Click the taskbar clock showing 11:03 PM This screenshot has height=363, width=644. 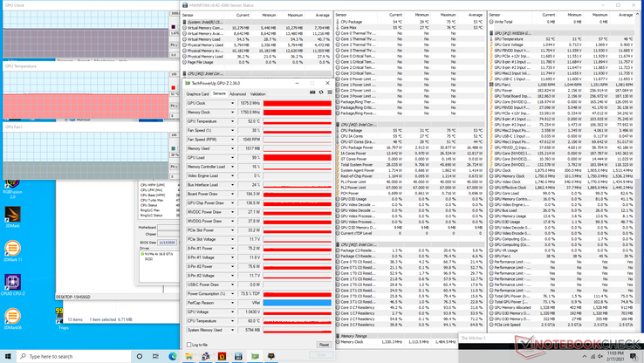[x=615, y=356]
